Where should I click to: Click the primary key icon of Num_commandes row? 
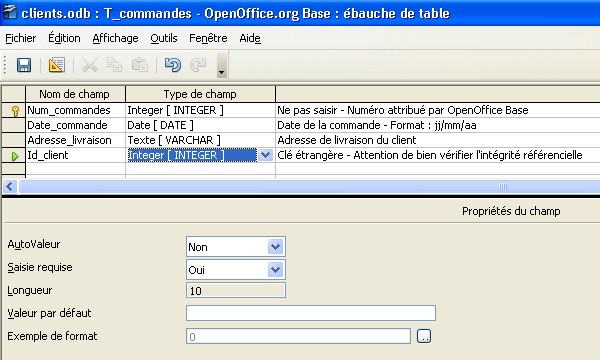[x=15, y=111]
